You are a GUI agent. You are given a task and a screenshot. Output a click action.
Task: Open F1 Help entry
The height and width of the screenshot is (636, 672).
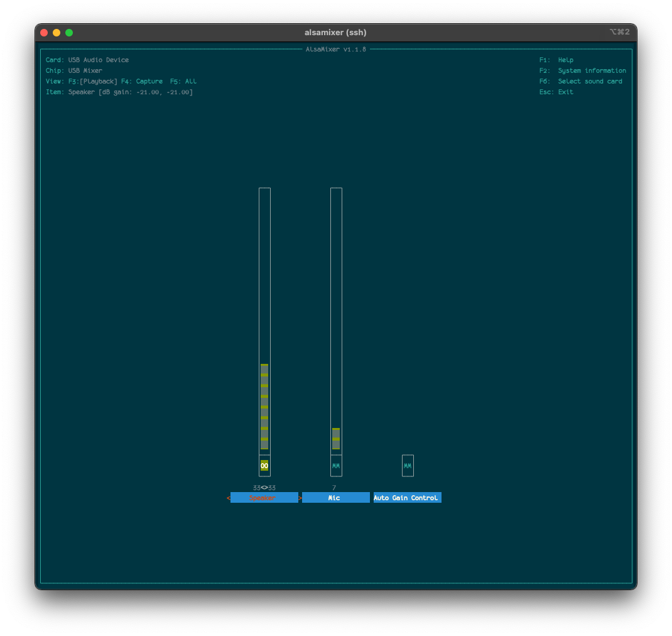[x=556, y=60]
